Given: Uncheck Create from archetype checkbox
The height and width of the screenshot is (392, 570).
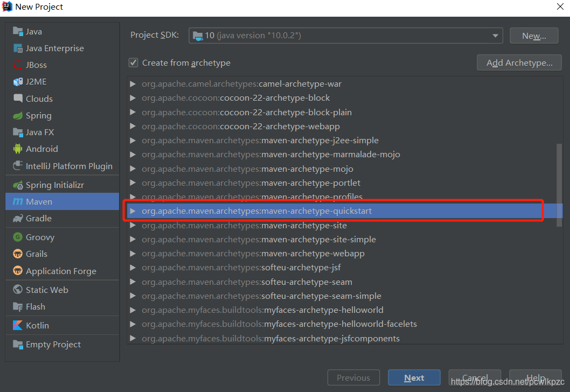Looking at the screenshot, I should tap(134, 62).
